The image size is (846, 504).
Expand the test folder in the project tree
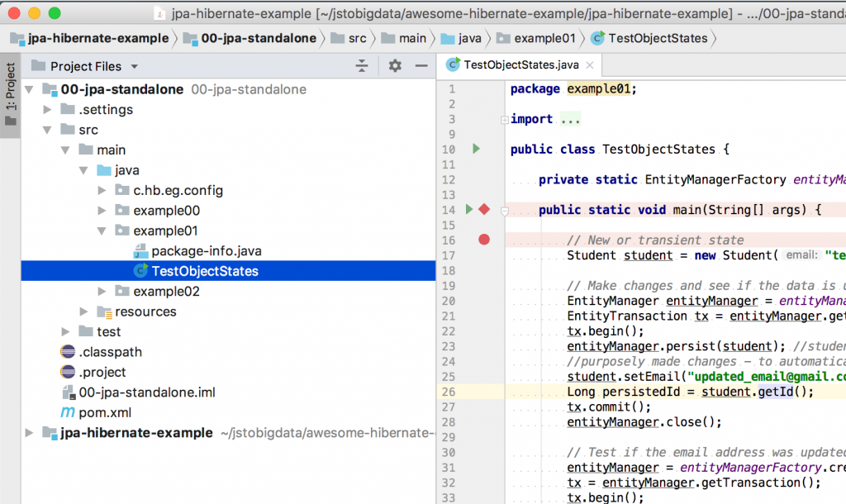tap(66, 332)
